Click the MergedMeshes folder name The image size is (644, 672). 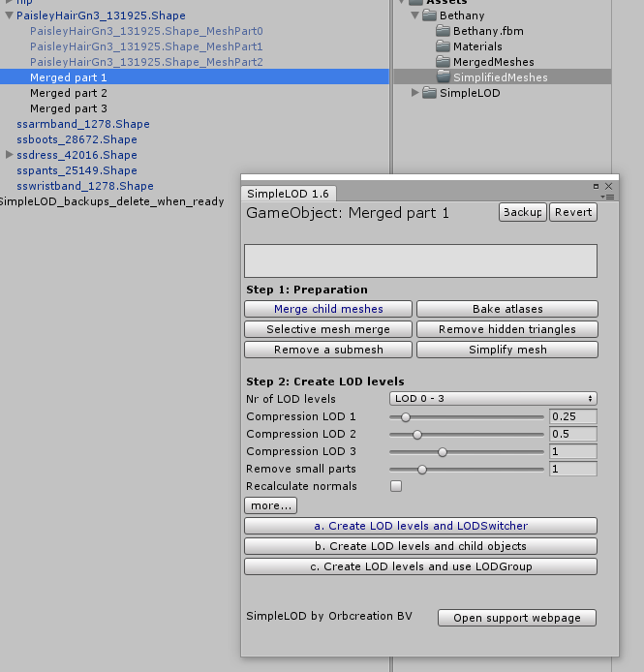coord(494,62)
